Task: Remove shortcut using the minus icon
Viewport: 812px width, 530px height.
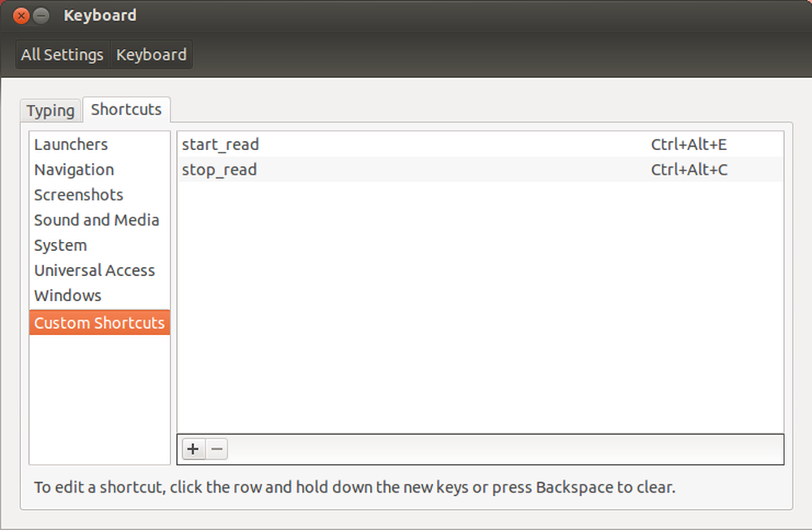Action: [217, 449]
